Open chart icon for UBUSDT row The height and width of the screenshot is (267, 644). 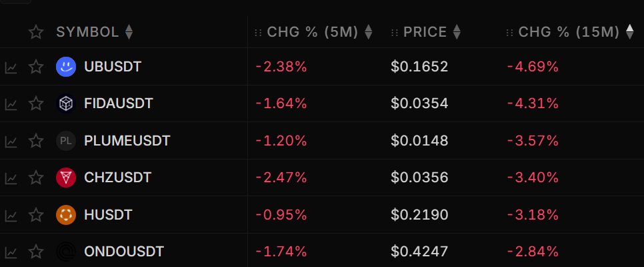[x=11, y=67]
